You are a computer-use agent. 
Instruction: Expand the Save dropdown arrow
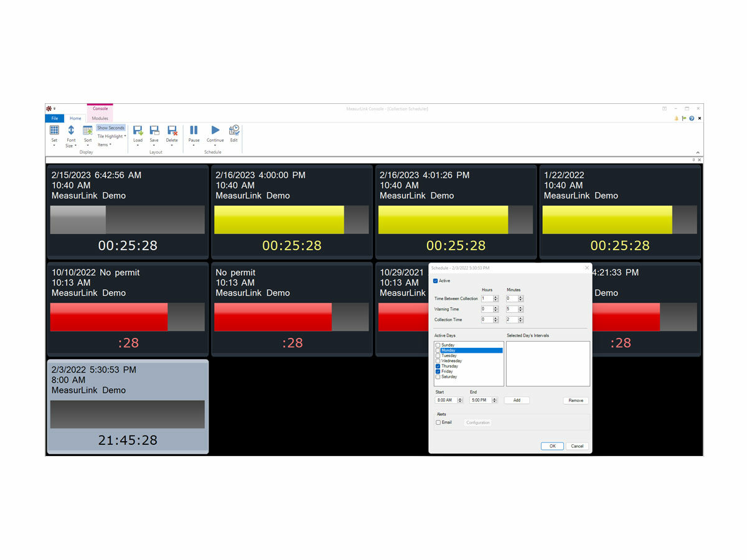pyautogui.click(x=154, y=146)
